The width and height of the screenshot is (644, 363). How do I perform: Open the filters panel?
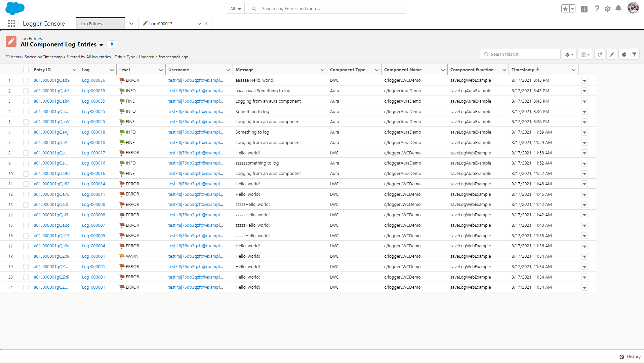(x=634, y=54)
